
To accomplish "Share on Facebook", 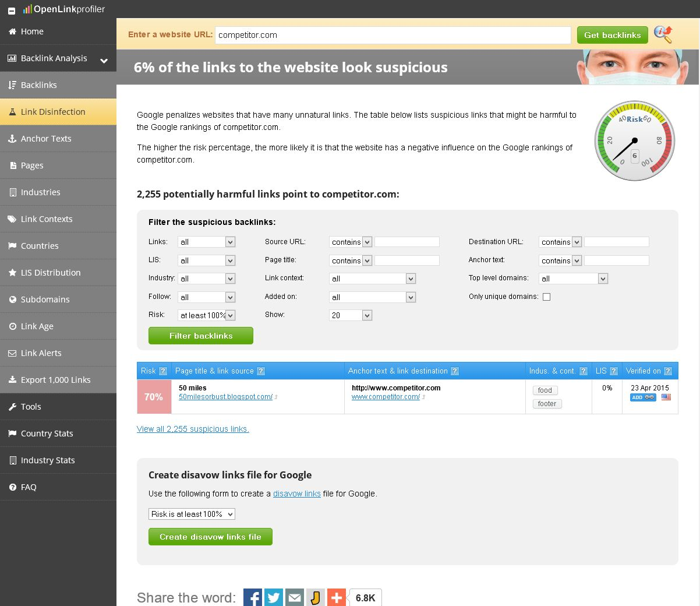I will click(x=253, y=597).
